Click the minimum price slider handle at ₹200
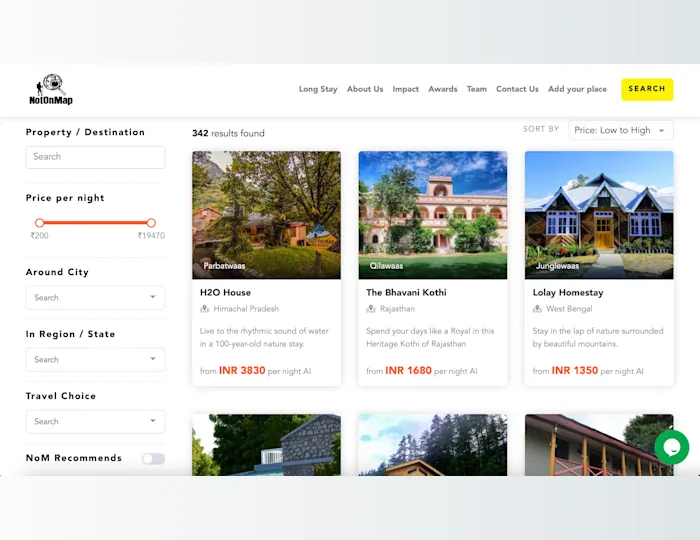700x540 pixels. tap(39, 223)
